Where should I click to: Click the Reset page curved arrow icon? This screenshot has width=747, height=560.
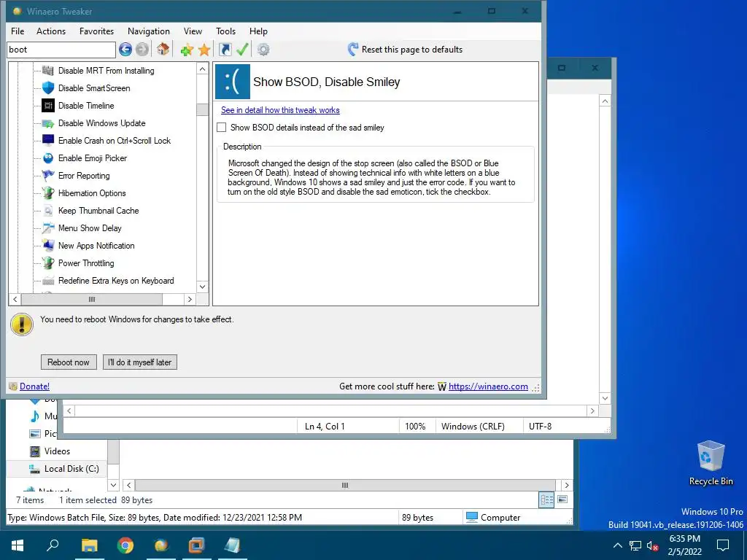point(353,50)
